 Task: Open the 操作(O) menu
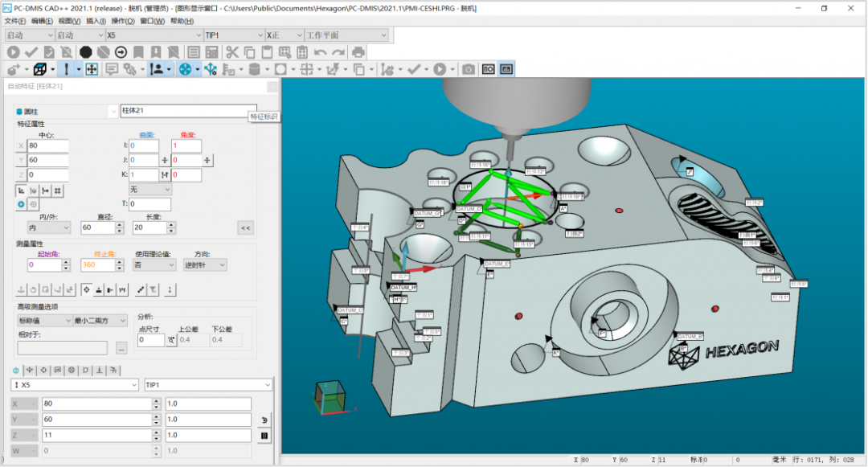coord(123,21)
